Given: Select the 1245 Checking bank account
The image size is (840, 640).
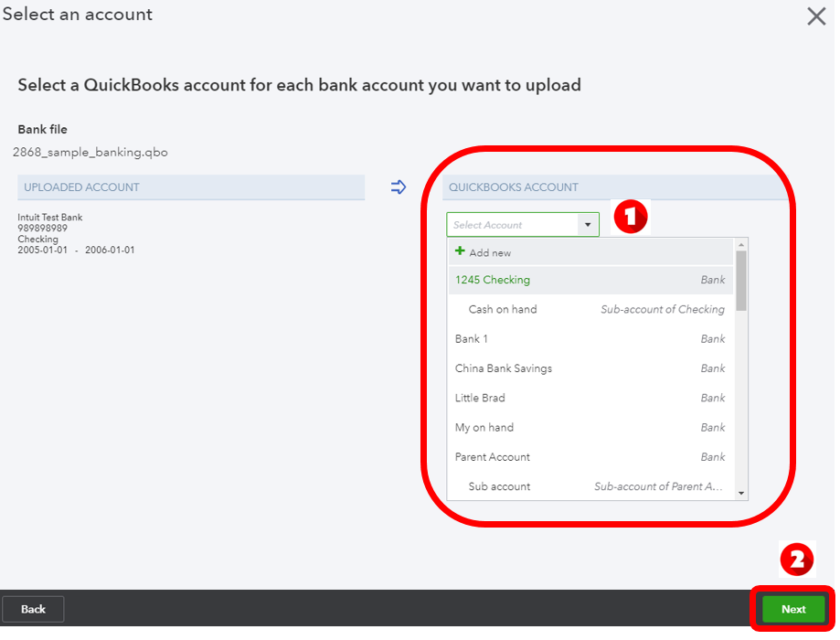Looking at the screenshot, I should coord(492,280).
